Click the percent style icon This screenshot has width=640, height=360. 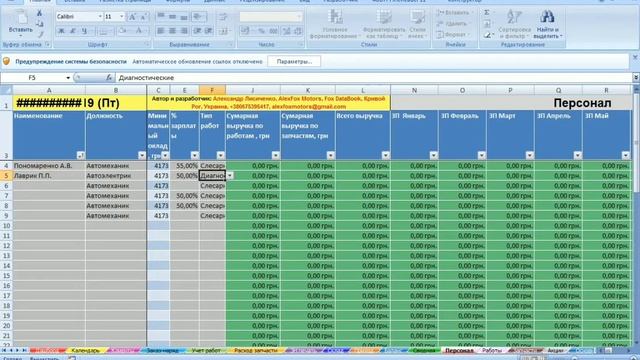coord(261,31)
